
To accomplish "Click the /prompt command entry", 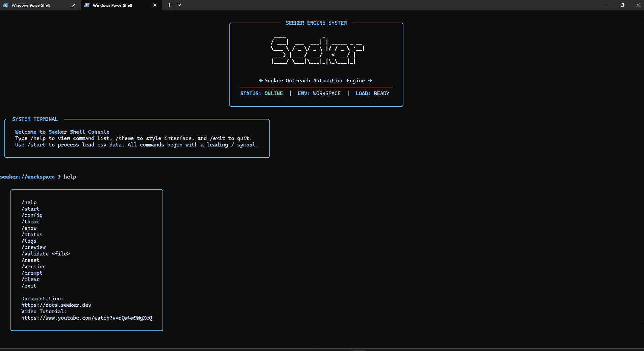I will click(x=32, y=273).
